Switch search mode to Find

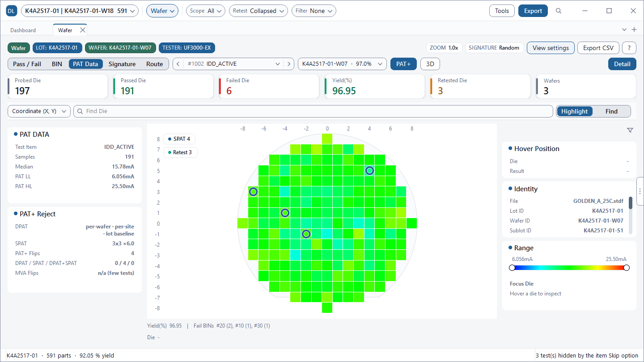click(x=611, y=111)
